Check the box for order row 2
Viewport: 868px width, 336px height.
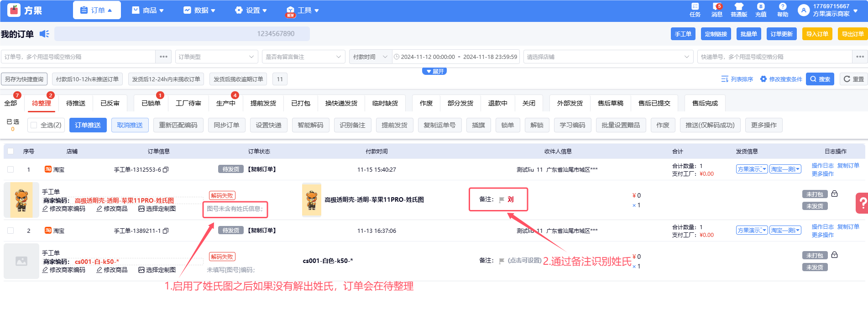point(10,231)
